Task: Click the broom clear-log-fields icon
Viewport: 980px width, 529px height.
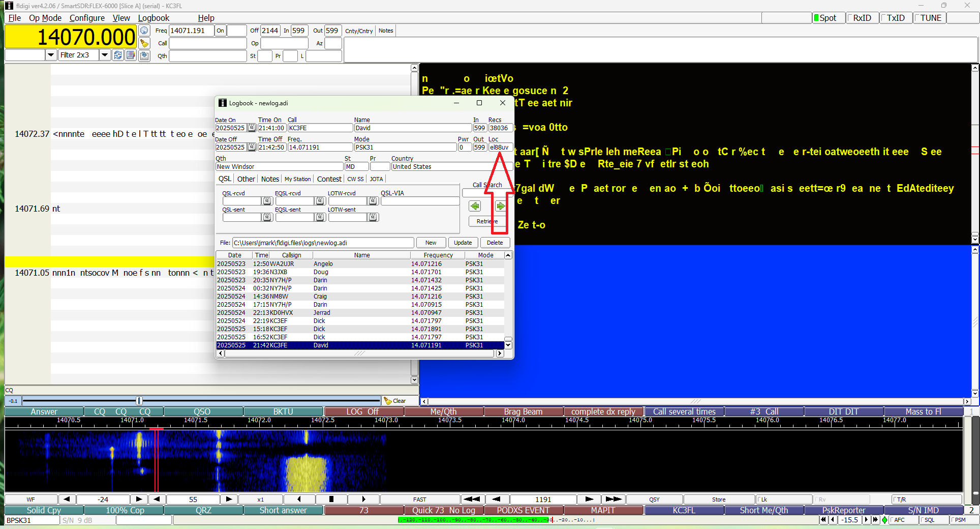Action: (x=144, y=43)
